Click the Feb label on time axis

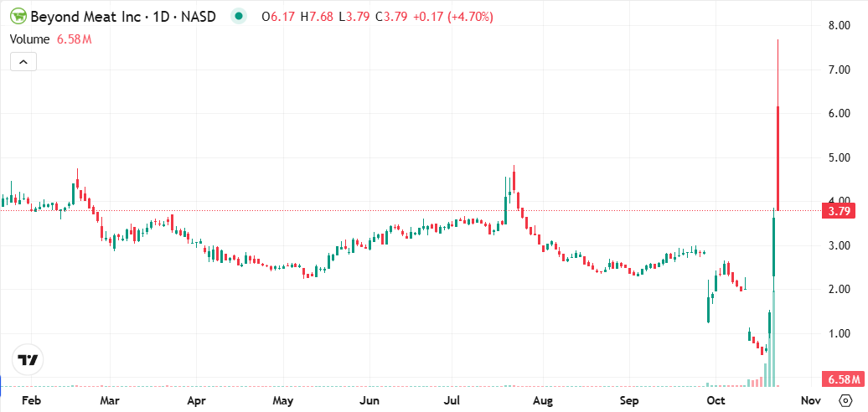click(30, 401)
